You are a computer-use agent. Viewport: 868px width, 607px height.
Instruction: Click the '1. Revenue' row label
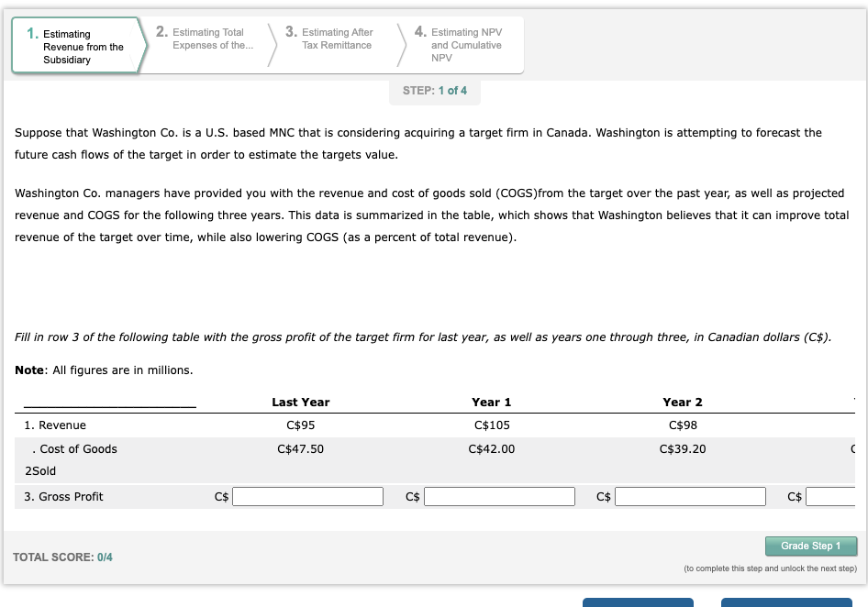[55, 425]
